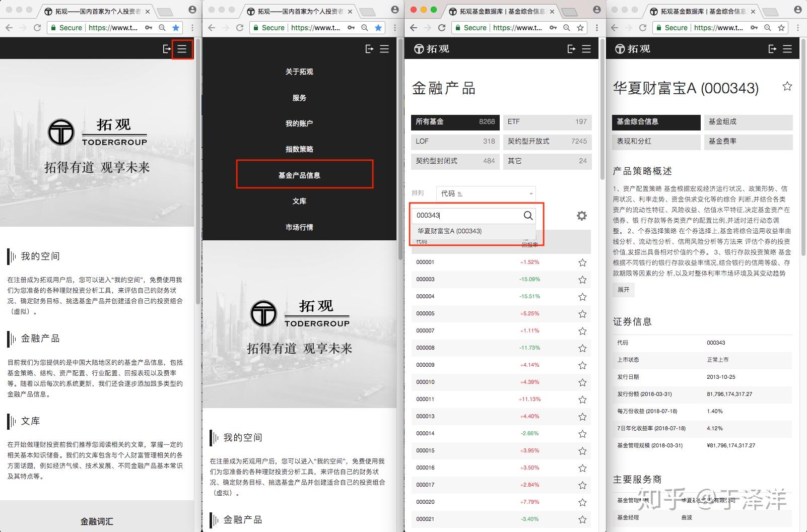Filter by LOF category
Viewport: 807px width, 532px height.
pyautogui.click(x=455, y=142)
